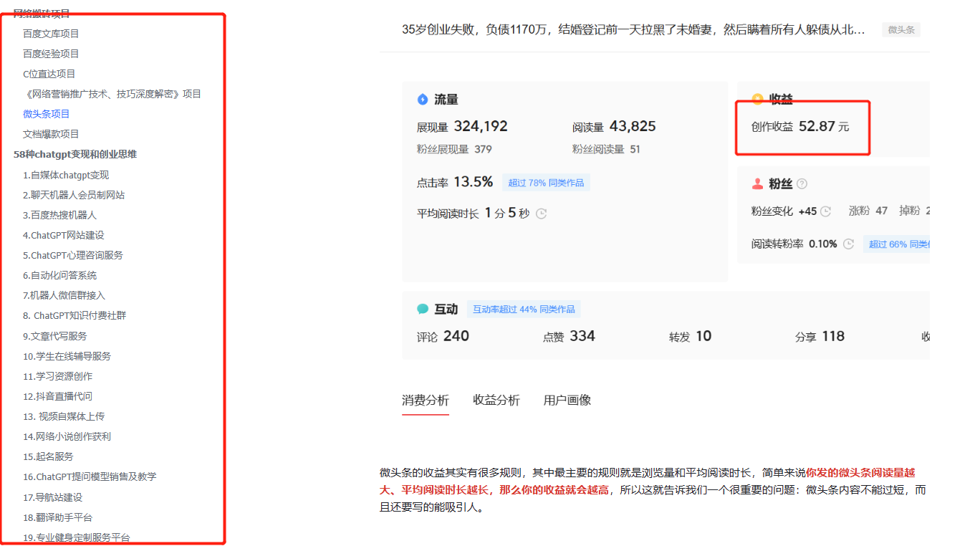Open 6.自动化问答系统
The image size is (980, 546).
tap(59, 275)
